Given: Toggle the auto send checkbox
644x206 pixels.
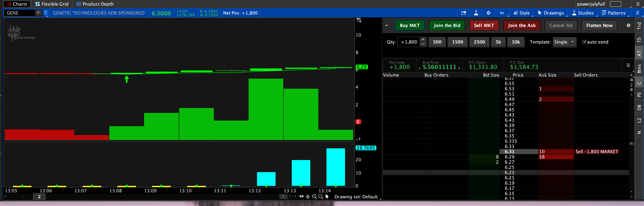Looking at the screenshot, I should click(584, 42).
